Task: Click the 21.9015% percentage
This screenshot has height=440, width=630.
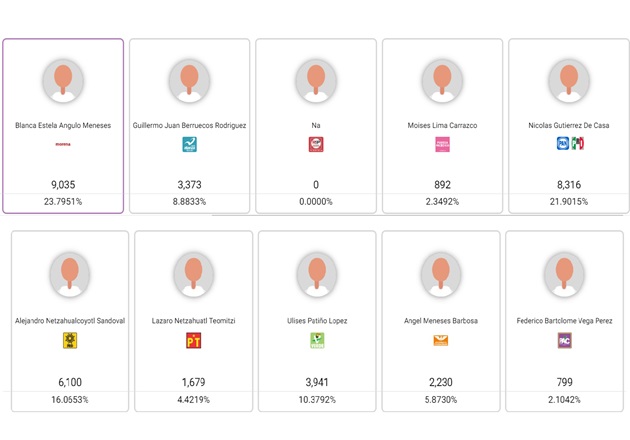Action: pos(569,201)
